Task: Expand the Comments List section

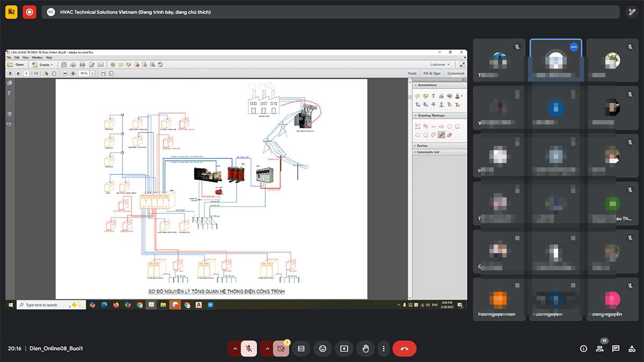Action: pos(440,152)
